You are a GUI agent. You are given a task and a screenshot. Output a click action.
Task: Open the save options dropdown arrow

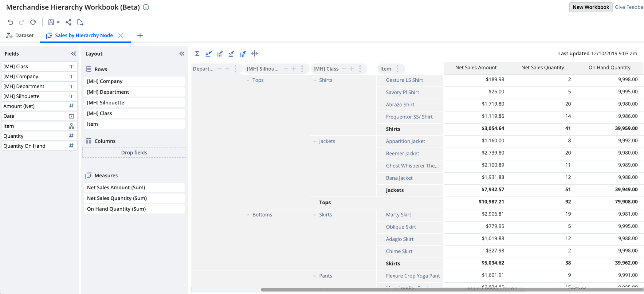[58, 22]
